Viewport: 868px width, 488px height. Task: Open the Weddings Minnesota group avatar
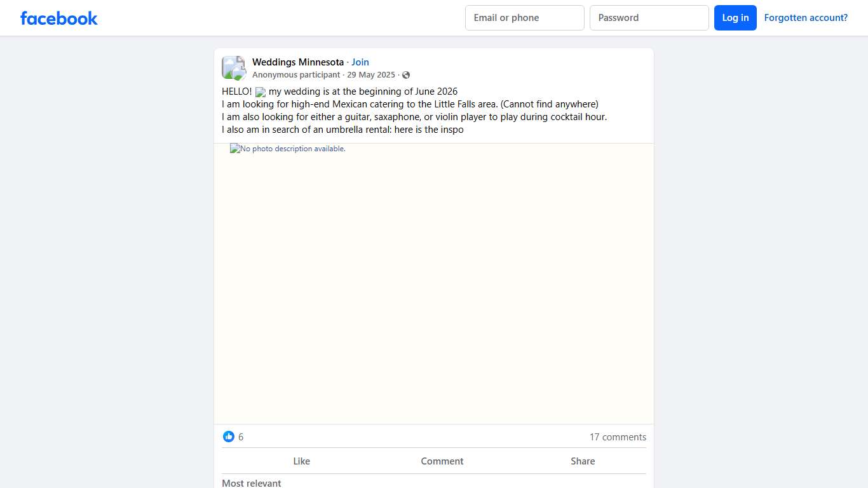tap(233, 68)
